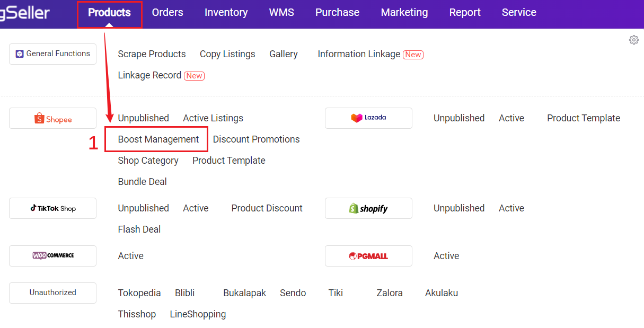Open the settings gear icon
Viewport: 644px width, 328px height.
point(634,40)
